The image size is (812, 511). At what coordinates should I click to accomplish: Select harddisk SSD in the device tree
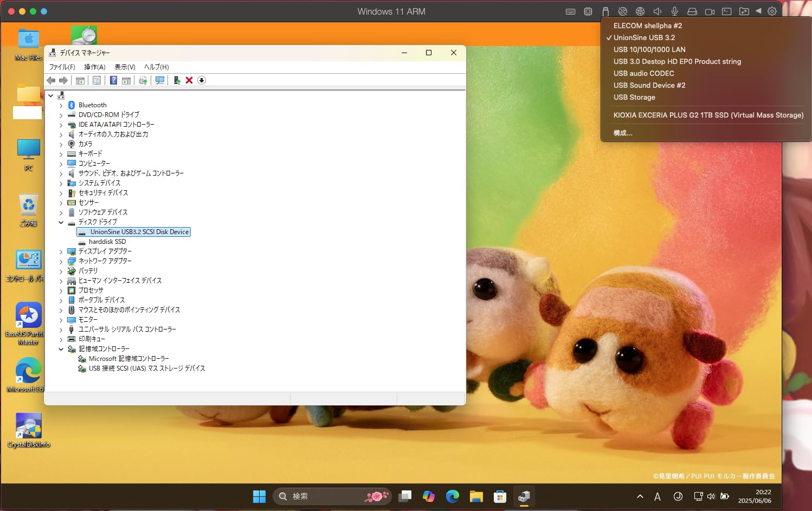tap(107, 242)
